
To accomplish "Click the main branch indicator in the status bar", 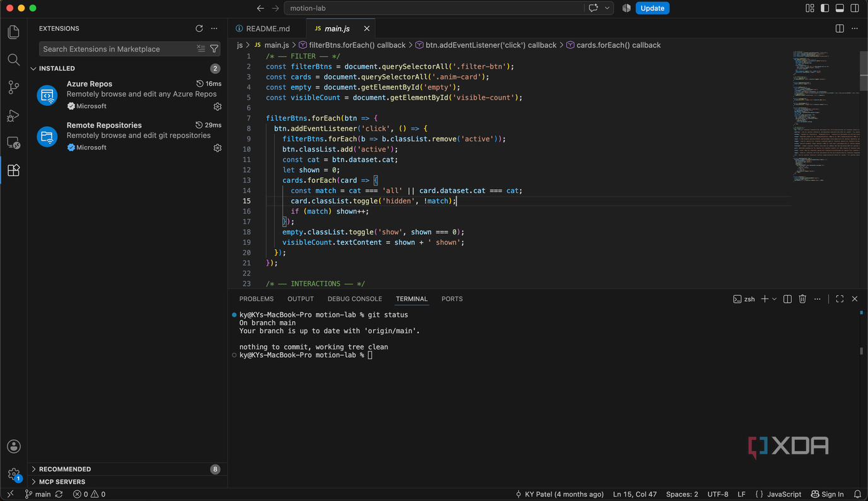I will (38, 494).
